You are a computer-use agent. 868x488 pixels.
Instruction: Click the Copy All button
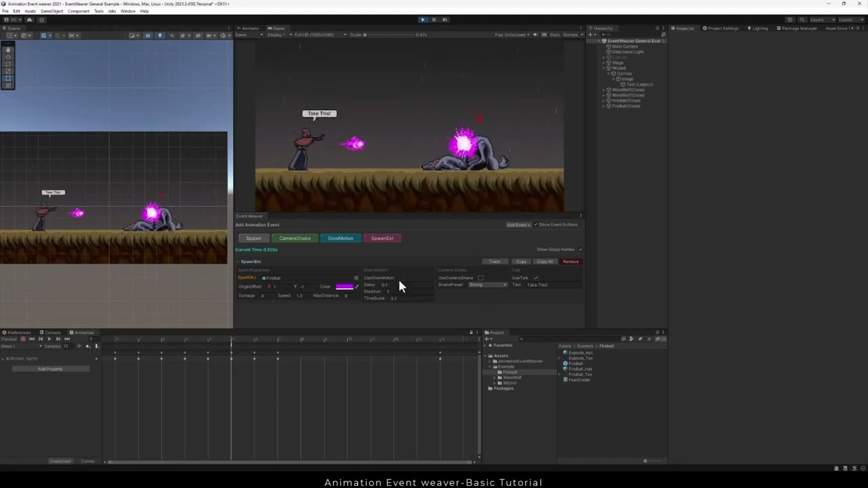point(545,262)
